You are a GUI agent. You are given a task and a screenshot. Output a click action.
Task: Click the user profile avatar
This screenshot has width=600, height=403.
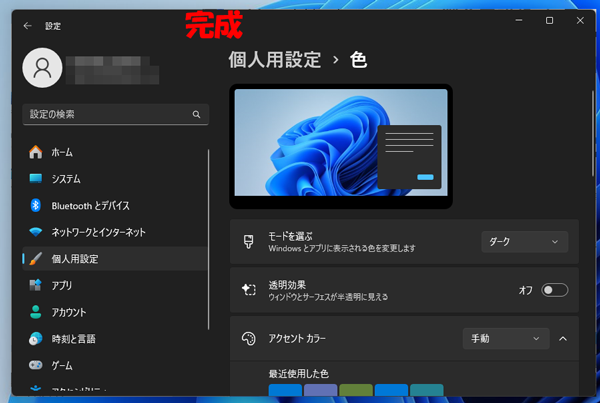coord(41,68)
